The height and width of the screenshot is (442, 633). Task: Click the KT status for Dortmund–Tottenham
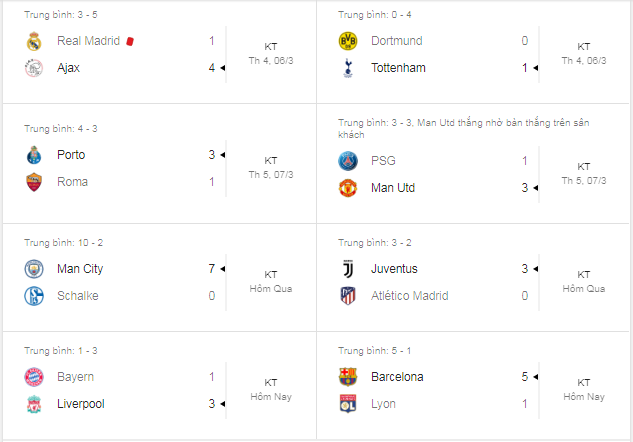pyautogui.click(x=584, y=47)
